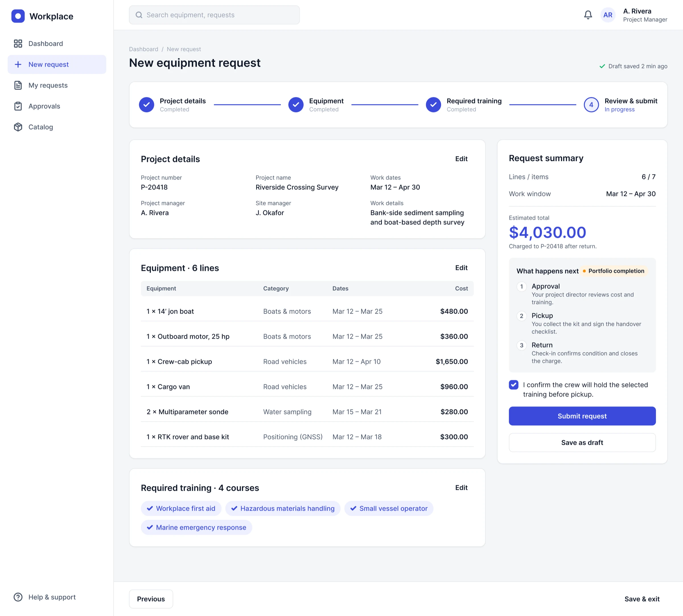Click the Catalog box icon

(x=18, y=127)
